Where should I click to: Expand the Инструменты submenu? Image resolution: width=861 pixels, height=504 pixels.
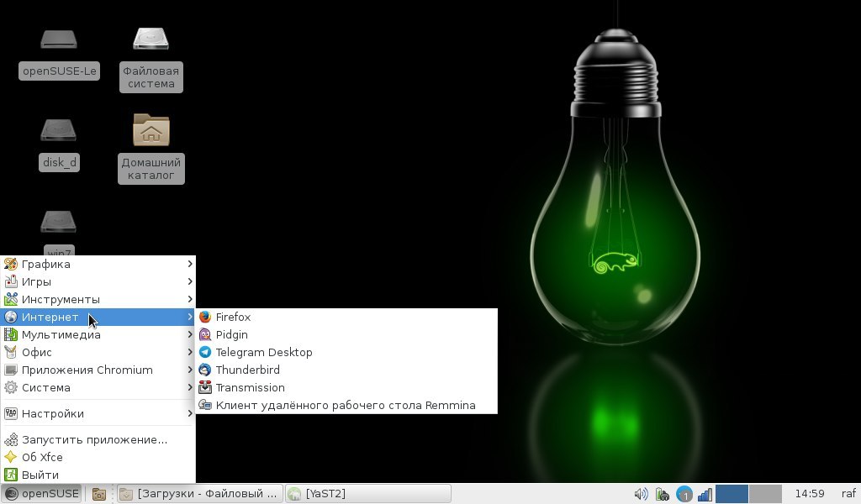click(98, 299)
